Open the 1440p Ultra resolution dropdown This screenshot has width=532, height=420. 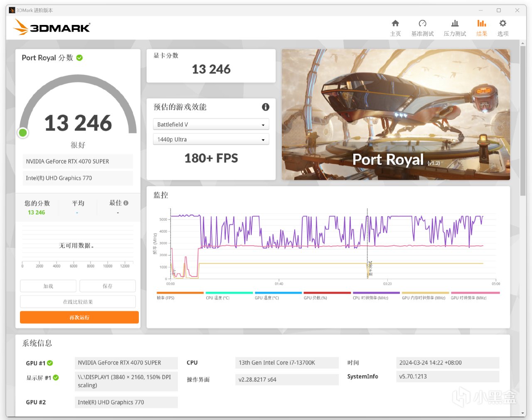click(x=211, y=139)
